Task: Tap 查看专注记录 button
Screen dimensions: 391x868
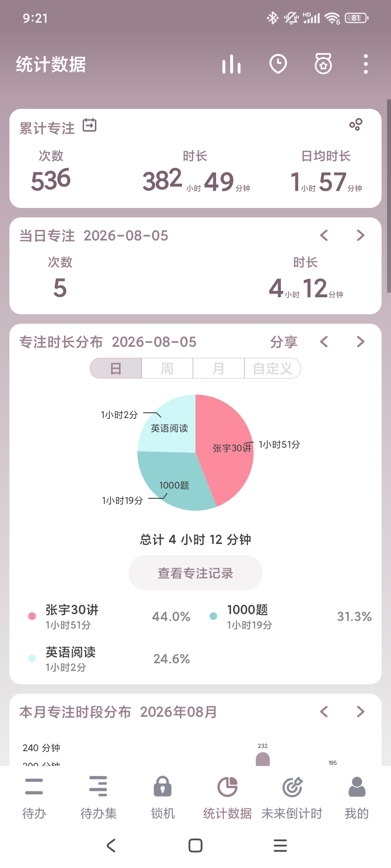Action: [195, 573]
